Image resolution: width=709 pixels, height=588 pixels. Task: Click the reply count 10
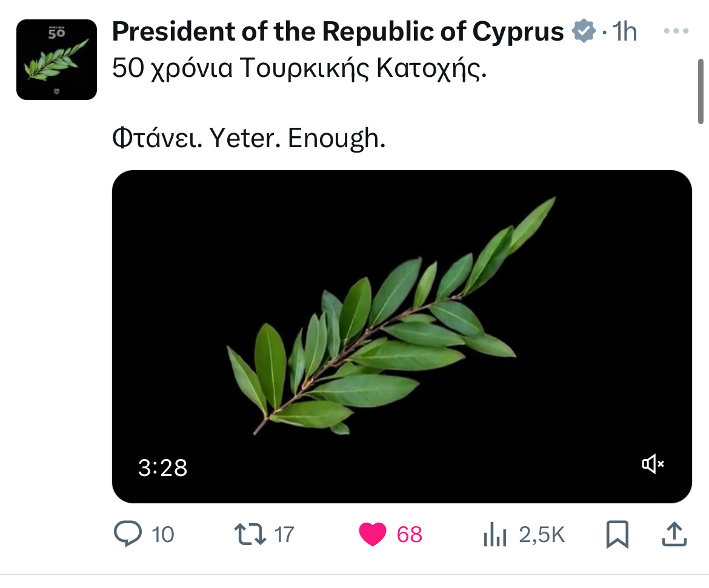click(162, 535)
